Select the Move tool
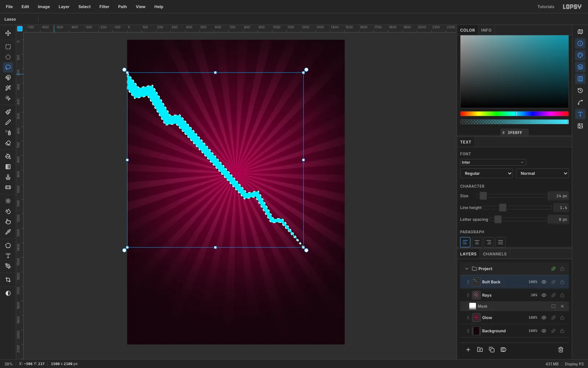Viewport: 588px width, 368px height. coord(8,33)
